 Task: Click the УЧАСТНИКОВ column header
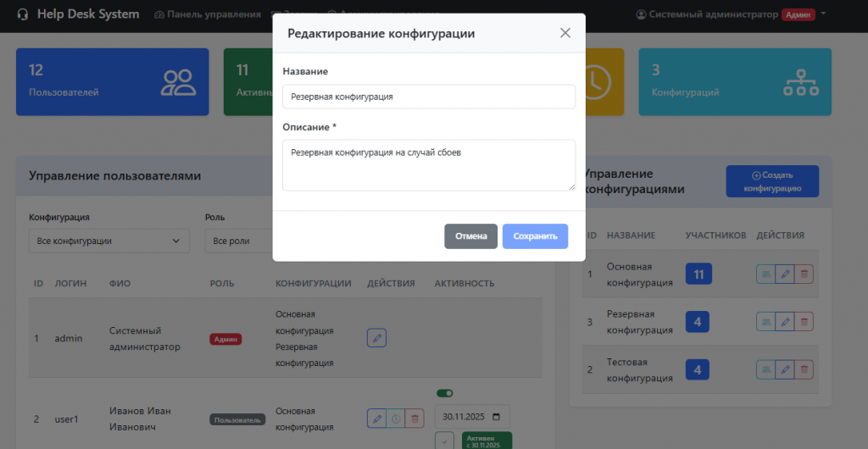[x=715, y=236]
